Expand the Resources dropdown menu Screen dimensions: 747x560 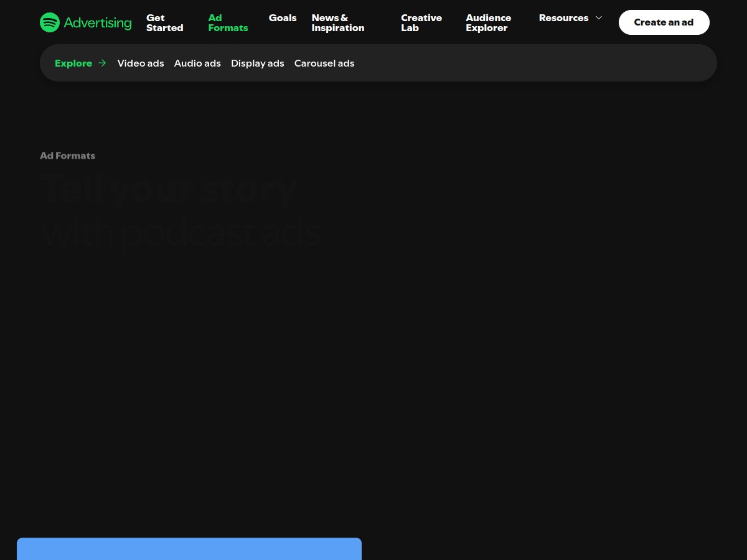[x=571, y=18]
